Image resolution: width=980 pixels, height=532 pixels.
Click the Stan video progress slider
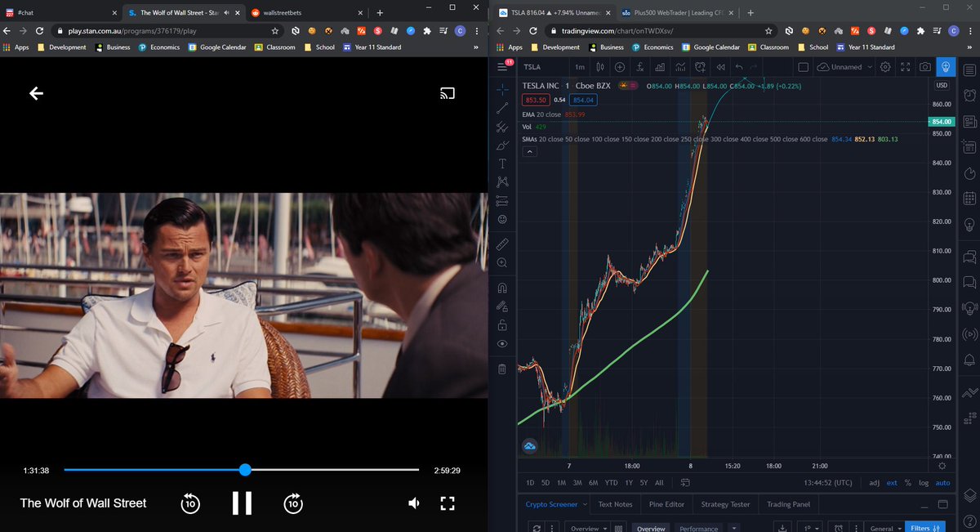[x=242, y=470]
